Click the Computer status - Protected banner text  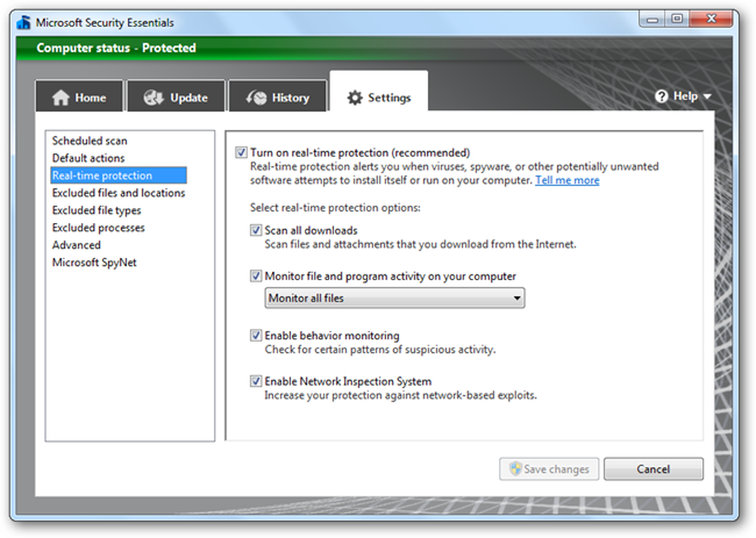click(x=116, y=48)
